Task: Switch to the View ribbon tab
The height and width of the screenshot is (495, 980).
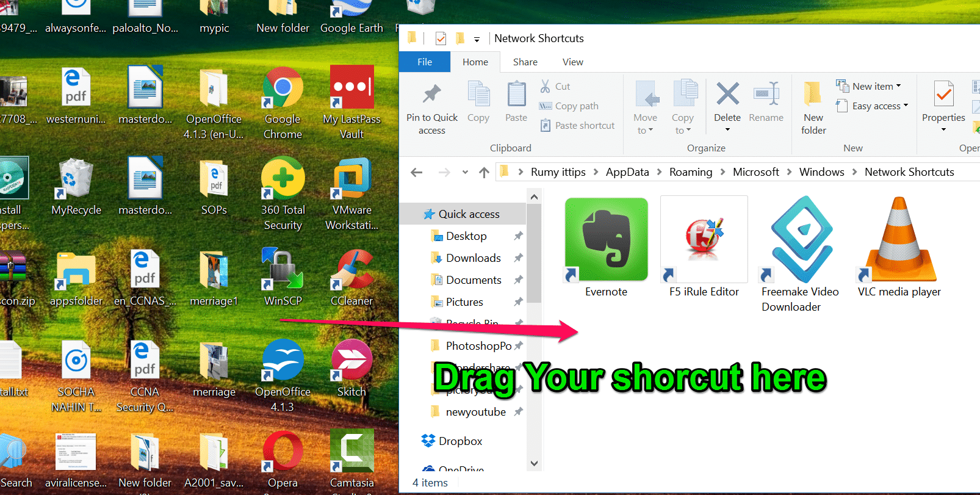Action: [x=573, y=62]
